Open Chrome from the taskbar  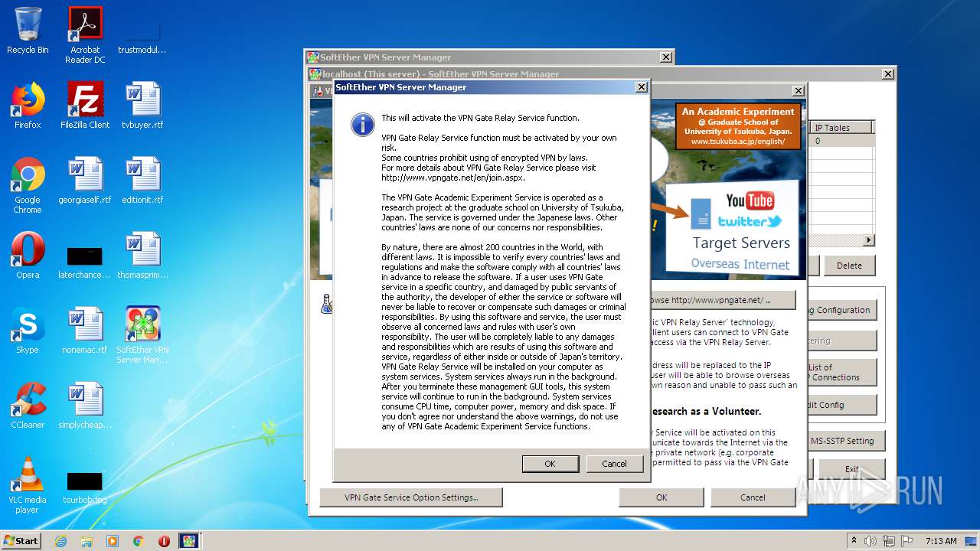pos(139,541)
